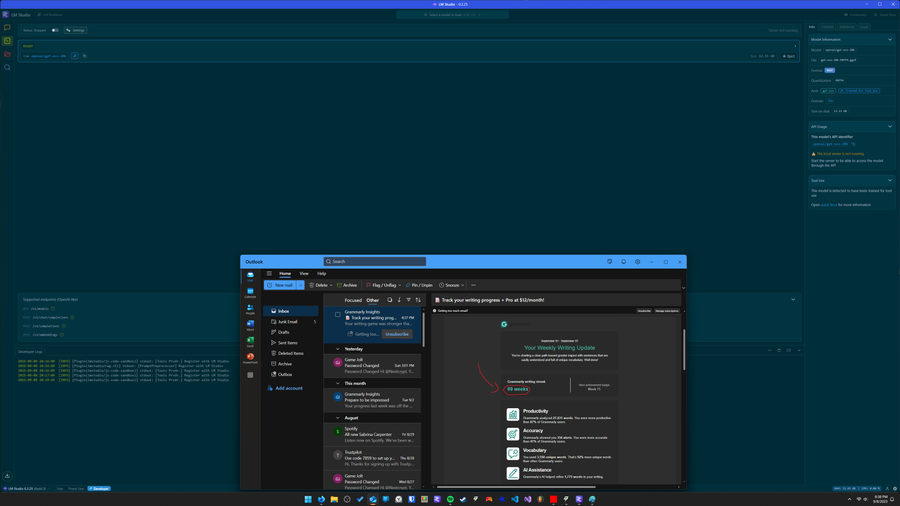Switch to the Focused inbox tab

tap(353, 300)
